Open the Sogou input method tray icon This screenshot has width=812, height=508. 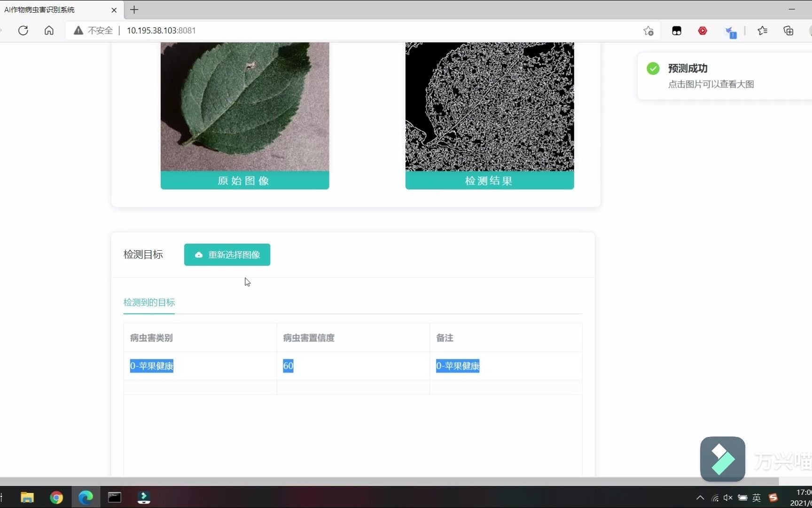click(773, 498)
